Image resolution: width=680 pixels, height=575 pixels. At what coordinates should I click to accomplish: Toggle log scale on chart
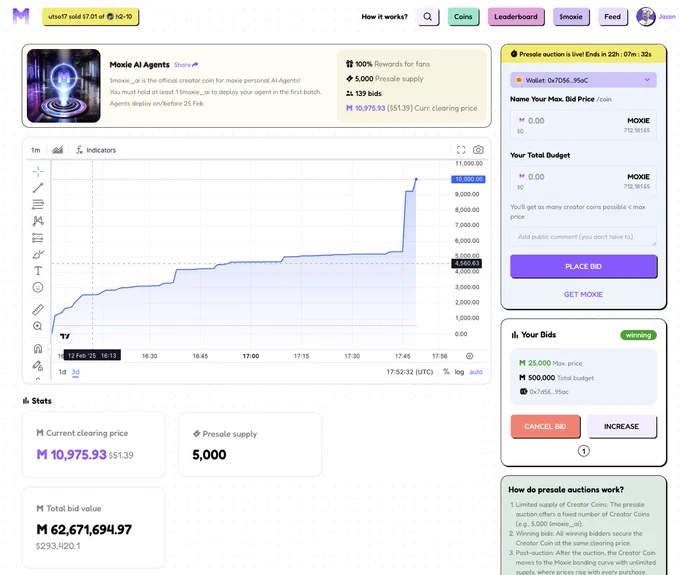click(459, 372)
